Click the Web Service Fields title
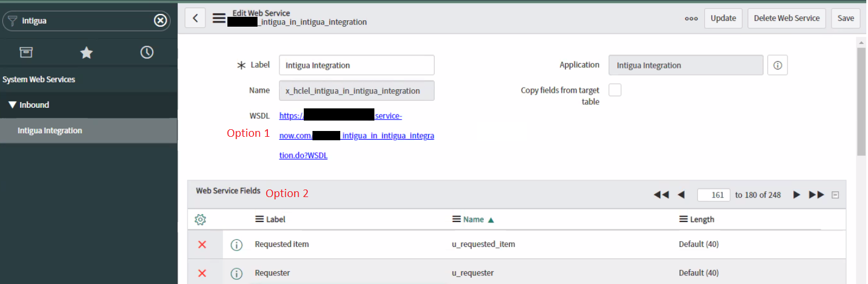 [x=228, y=190]
